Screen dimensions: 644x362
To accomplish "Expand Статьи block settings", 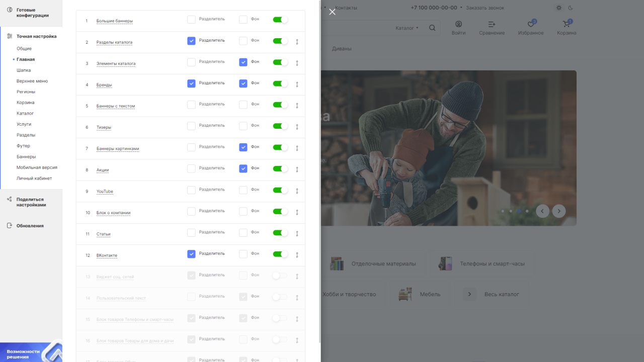I will (x=103, y=234).
